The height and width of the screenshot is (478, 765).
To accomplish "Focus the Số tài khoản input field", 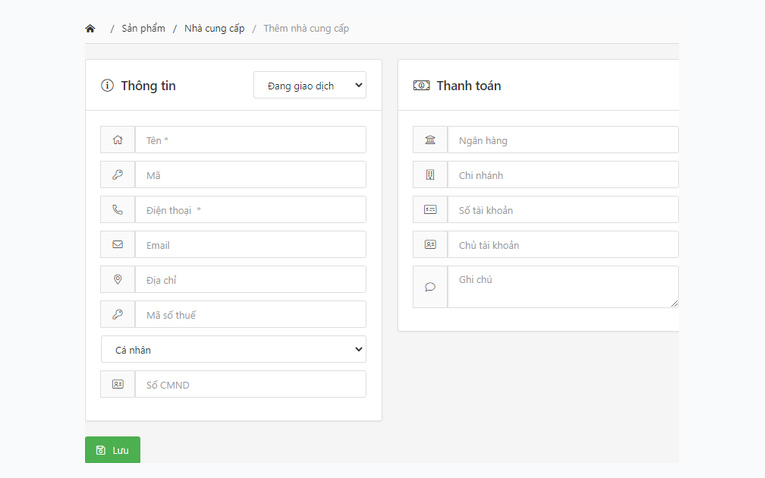I will (x=563, y=210).
